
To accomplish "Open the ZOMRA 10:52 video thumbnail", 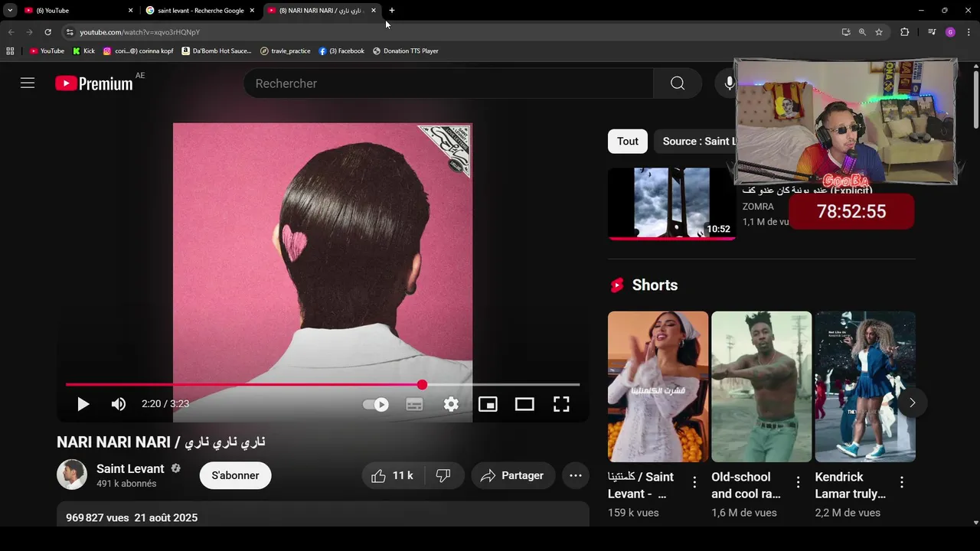I will coord(671,204).
